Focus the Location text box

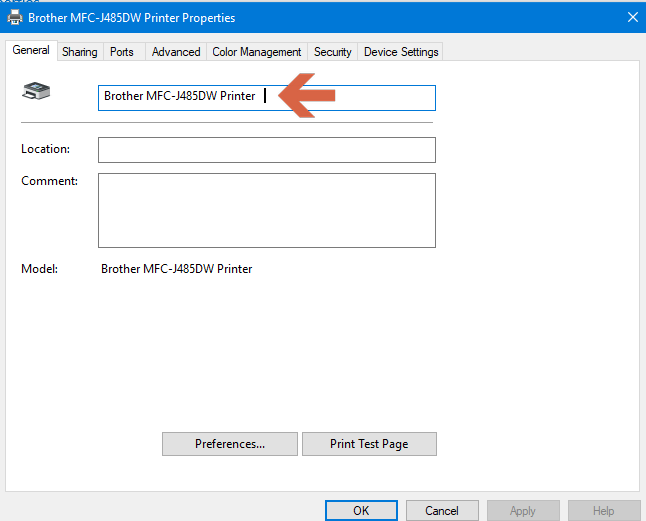tap(267, 150)
